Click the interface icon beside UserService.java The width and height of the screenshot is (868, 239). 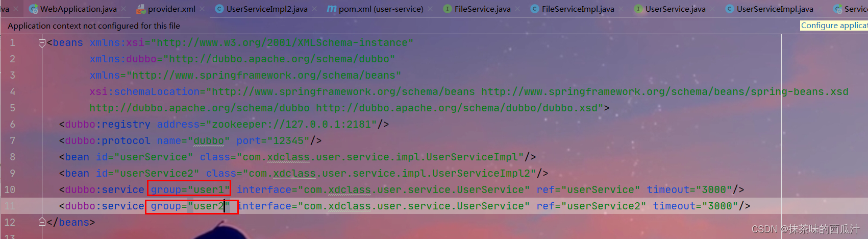(x=638, y=9)
